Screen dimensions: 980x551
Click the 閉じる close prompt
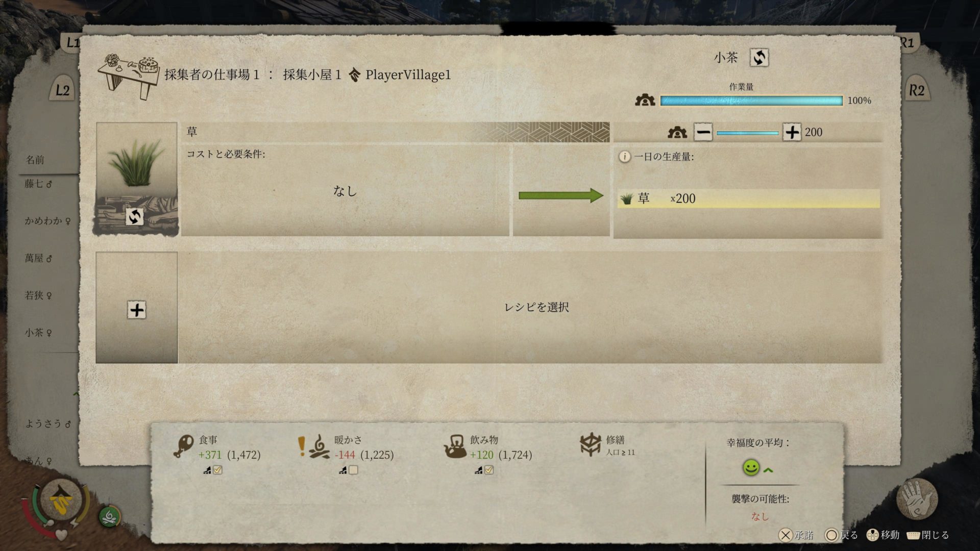point(928,535)
